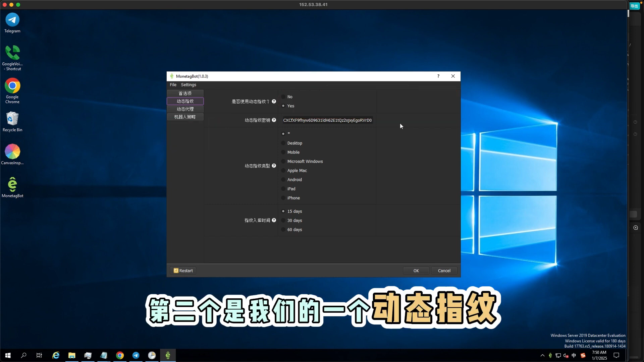Screen dimensions: 644x362
Task: Confirm settings with OK
Action: (x=416, y=270)
